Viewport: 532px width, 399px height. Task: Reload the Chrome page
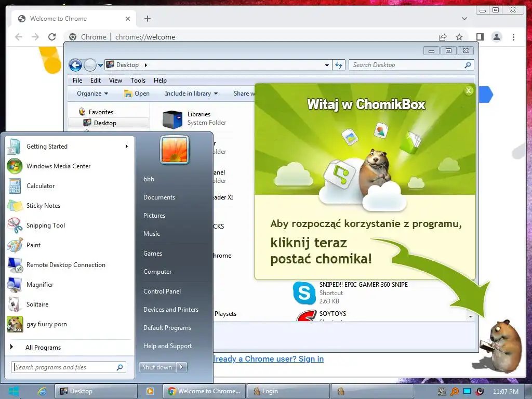52,37
